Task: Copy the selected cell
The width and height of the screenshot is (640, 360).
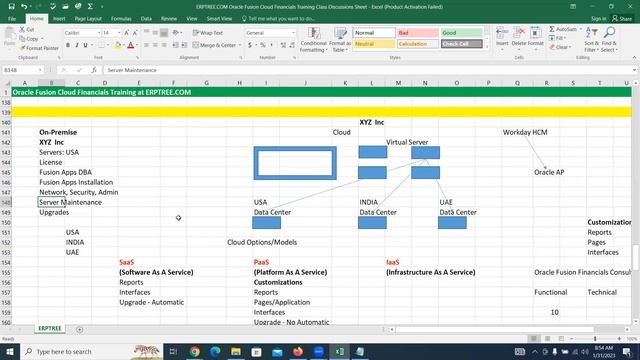Action: (x=29, y=39)
